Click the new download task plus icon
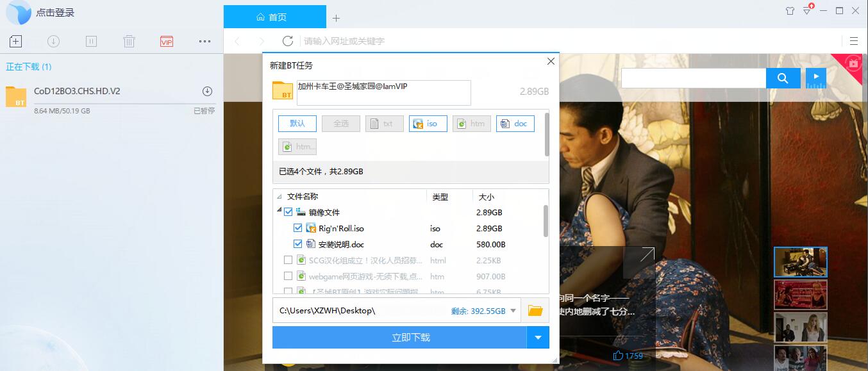The image size is (868, 371). (15, 42)
